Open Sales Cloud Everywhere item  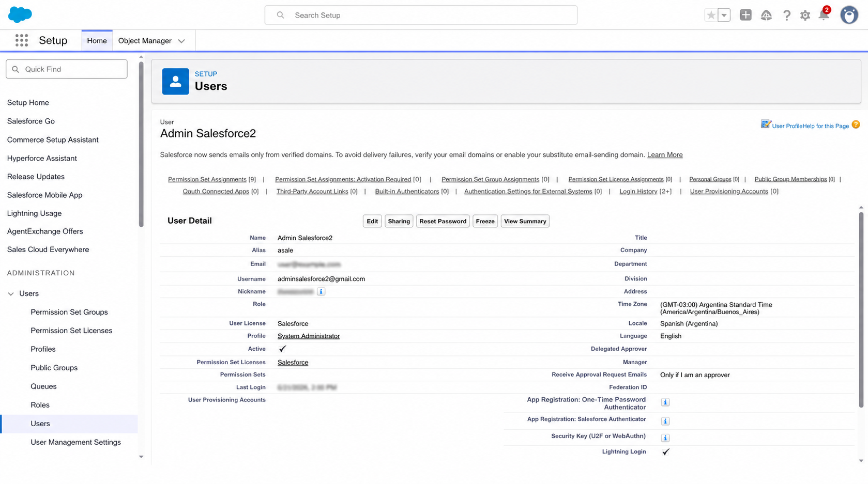48,249
